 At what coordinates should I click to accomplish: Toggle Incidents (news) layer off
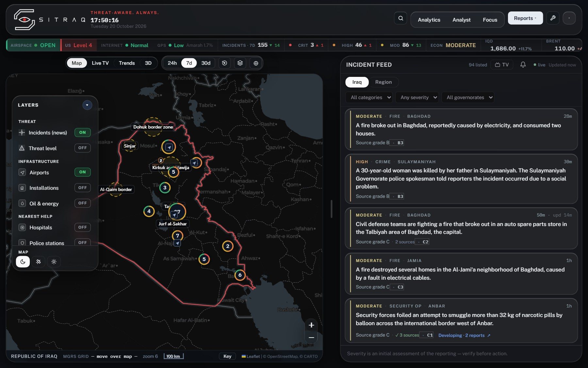pyautogui.click(x=82, y=132)
